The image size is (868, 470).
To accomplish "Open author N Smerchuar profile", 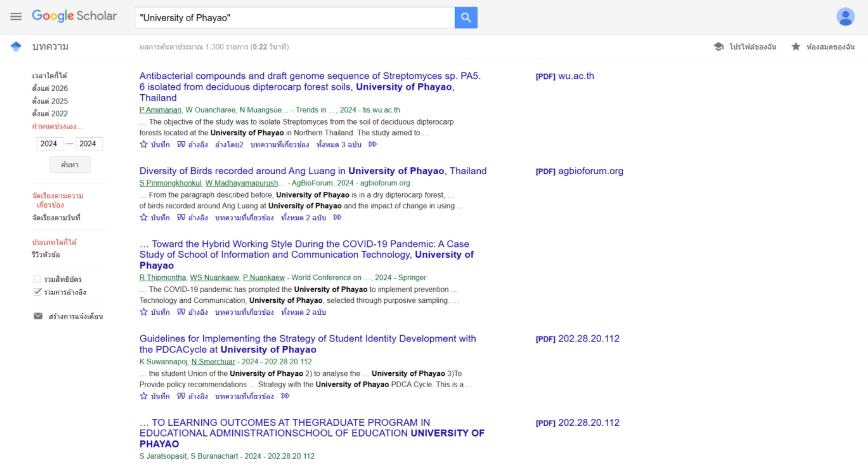I will (x=213, y=362).
